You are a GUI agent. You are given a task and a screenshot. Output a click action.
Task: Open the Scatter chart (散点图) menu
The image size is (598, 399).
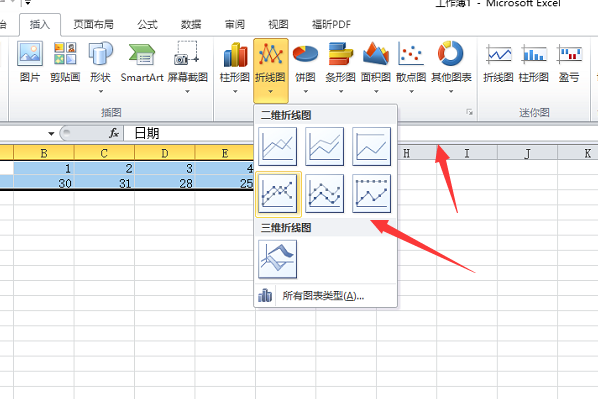point(411,67)
